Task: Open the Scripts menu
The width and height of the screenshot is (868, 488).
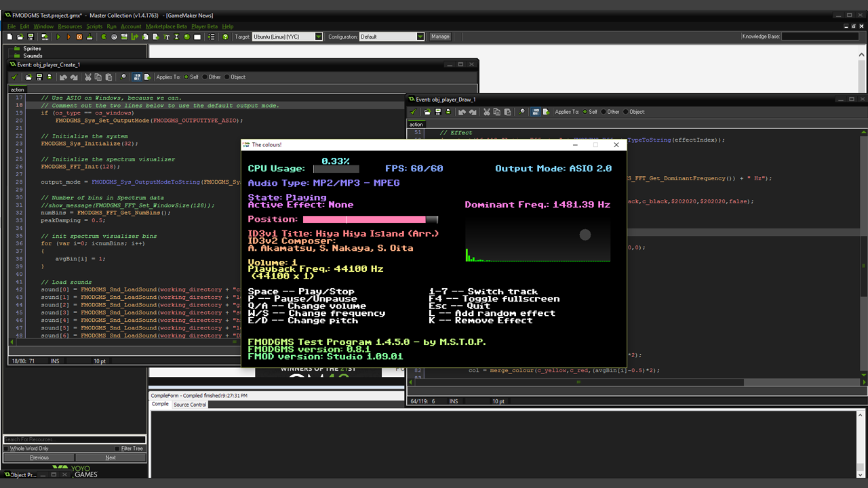Action: tap(94, 26)
